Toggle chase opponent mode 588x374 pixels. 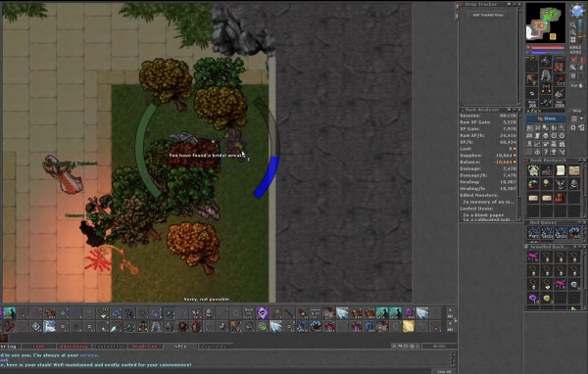click(x=581, y=68)
